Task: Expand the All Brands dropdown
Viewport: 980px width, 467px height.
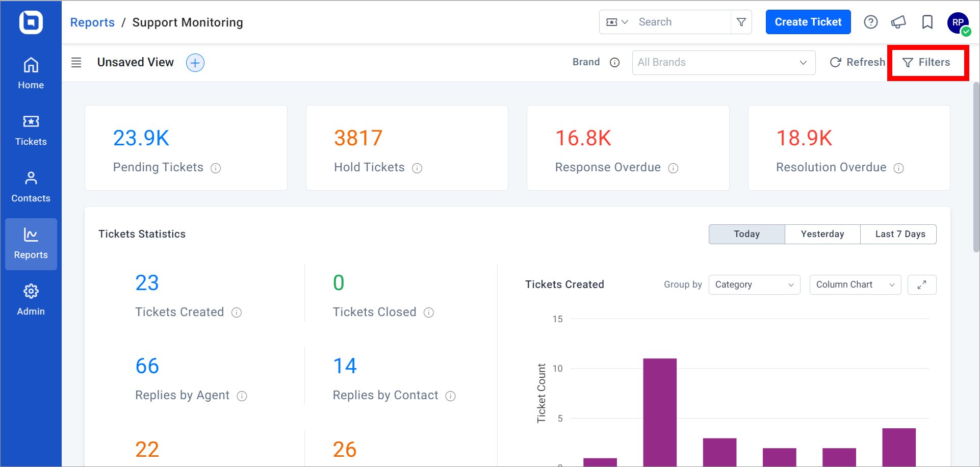Action: click(x=724, y=63)
